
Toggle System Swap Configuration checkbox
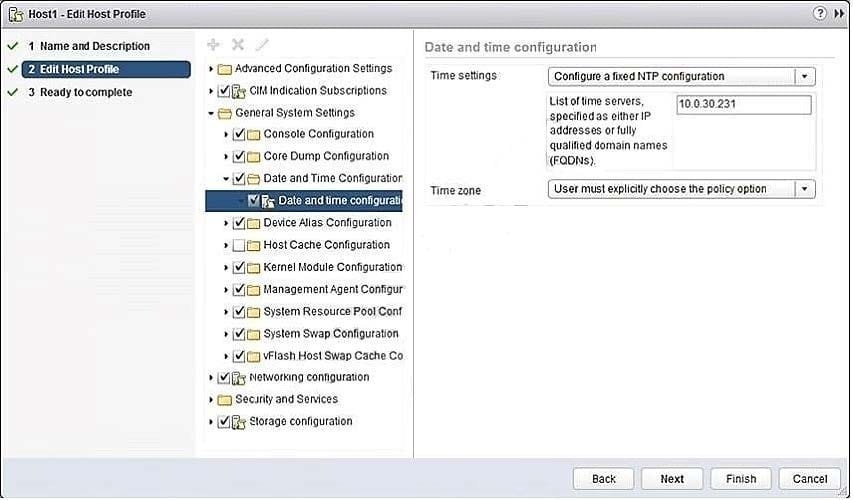[239, 334]
